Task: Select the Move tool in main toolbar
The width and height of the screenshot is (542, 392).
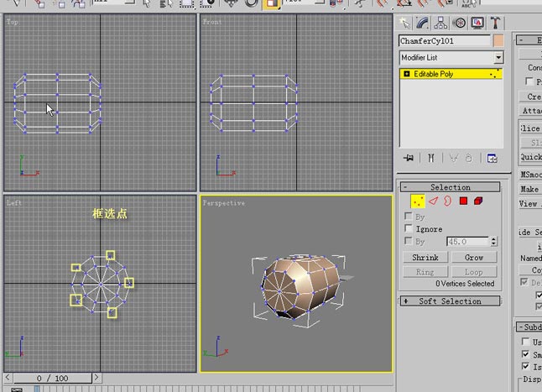Action: pos(231,3)
